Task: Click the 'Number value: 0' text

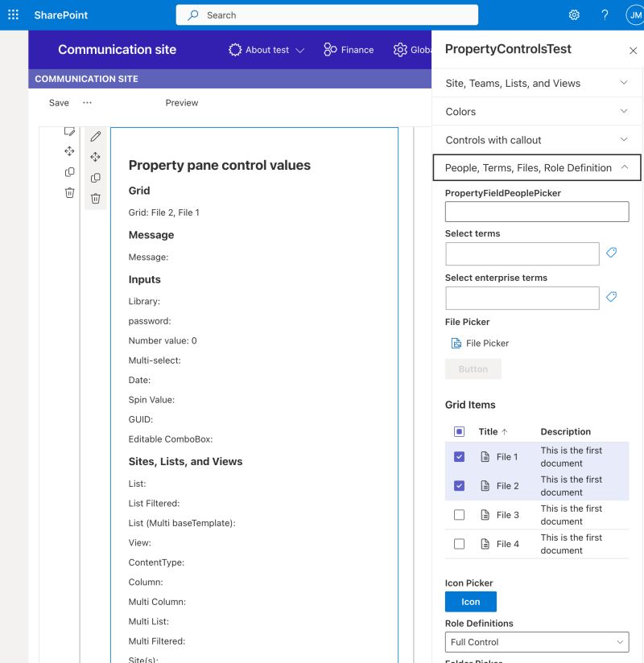Action: 163,341
